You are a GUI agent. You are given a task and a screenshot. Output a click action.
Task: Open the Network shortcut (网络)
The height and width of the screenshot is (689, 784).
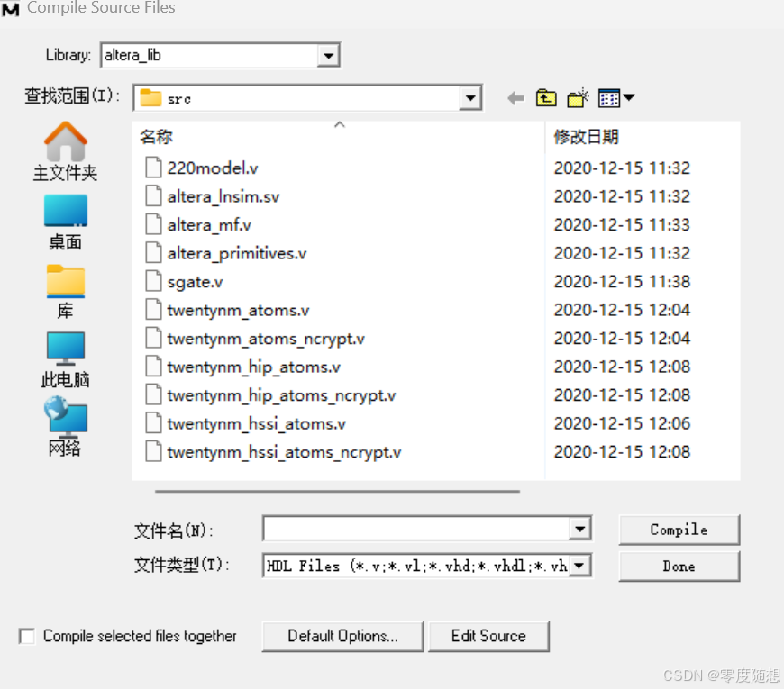pyautogui.click(x=65, y=427)
